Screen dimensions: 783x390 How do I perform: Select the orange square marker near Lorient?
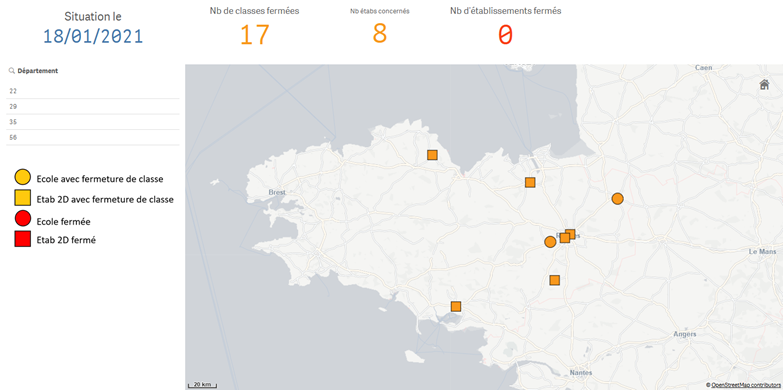(455, 306)
